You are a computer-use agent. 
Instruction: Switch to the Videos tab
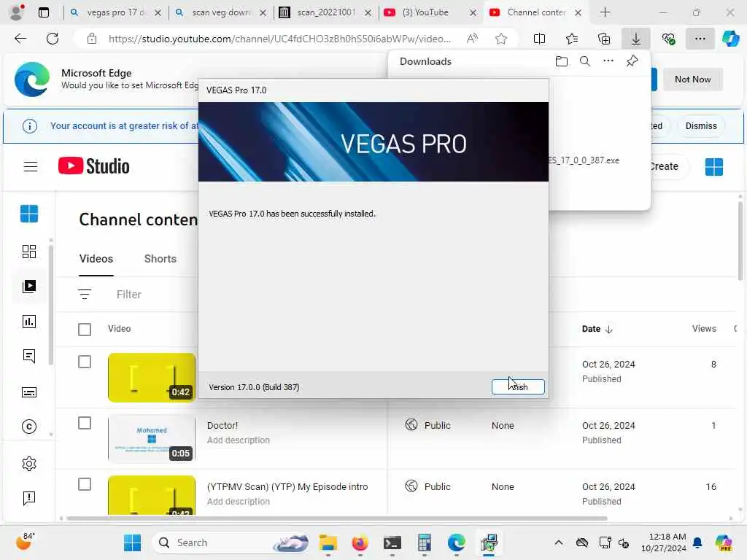pyautogui.click(x=96, y=259)
